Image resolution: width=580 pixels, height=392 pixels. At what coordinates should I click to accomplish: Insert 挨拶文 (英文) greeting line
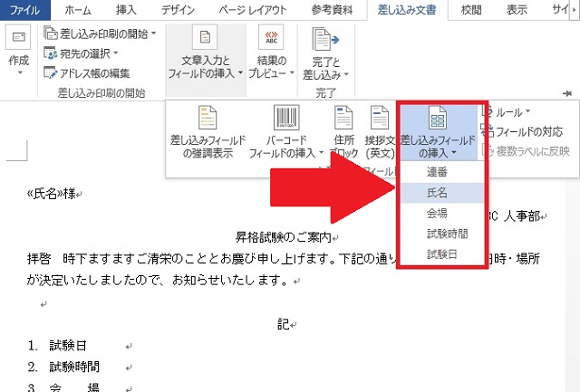click(379, 119)
